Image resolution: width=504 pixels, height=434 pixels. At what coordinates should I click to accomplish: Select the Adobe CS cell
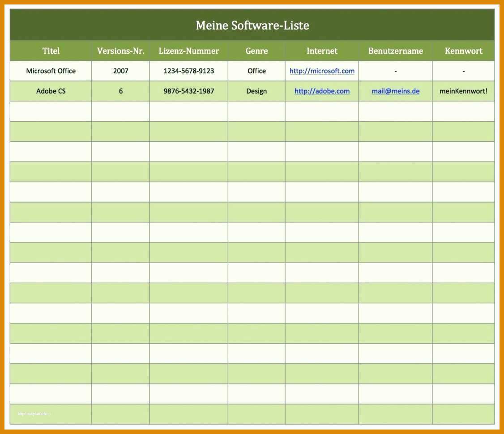point(51,91)
